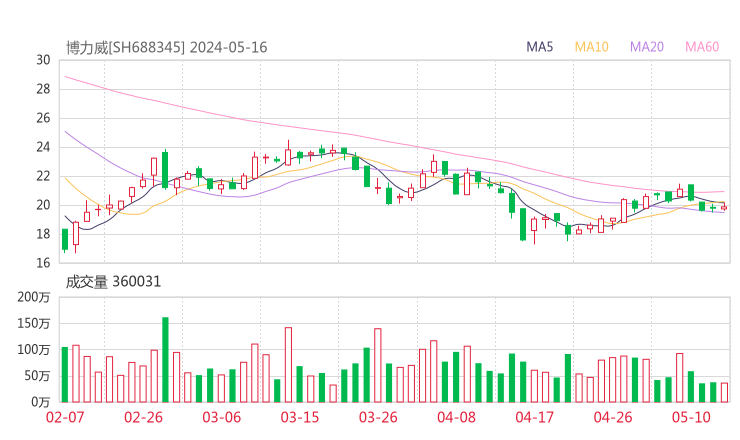Click the 02-26 date label

[143, 417]
